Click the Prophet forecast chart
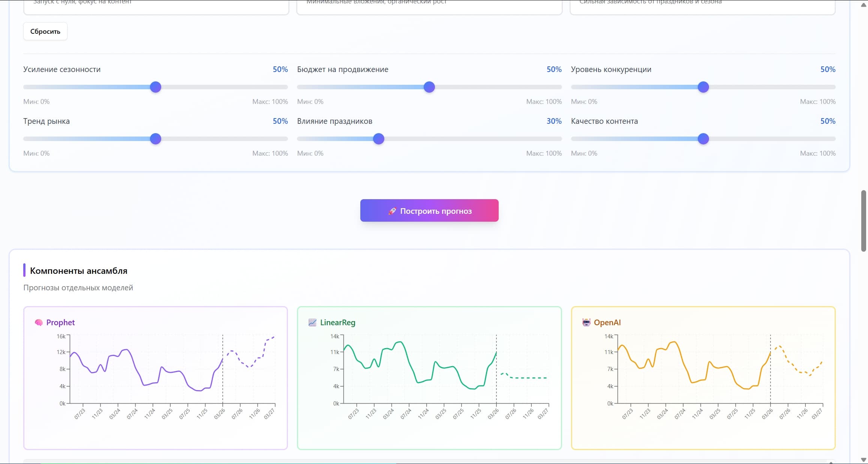 pos(172,369)
